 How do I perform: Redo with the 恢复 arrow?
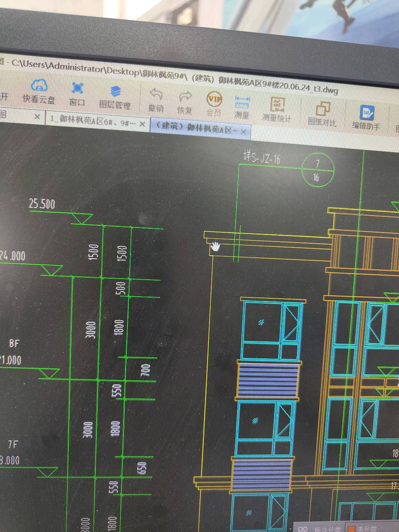[x=185, y=103]
